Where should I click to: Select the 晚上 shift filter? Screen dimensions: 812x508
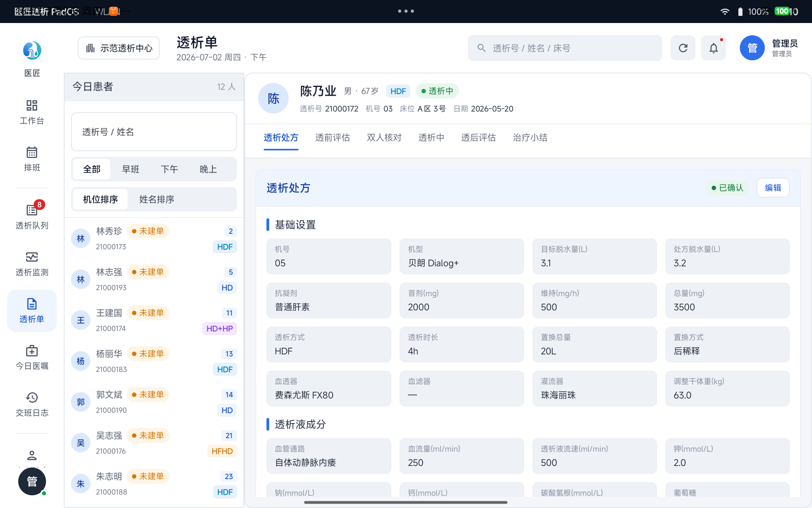pos(208,169)
